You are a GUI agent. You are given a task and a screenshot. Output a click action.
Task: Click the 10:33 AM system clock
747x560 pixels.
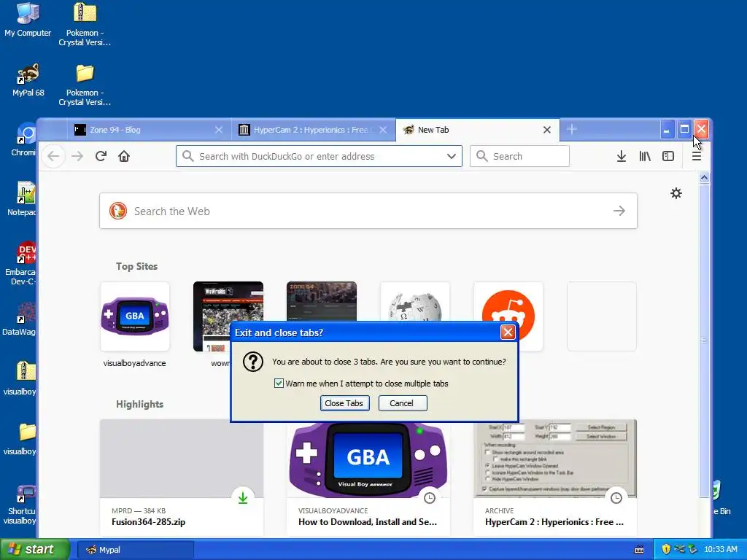coord(720,549)
